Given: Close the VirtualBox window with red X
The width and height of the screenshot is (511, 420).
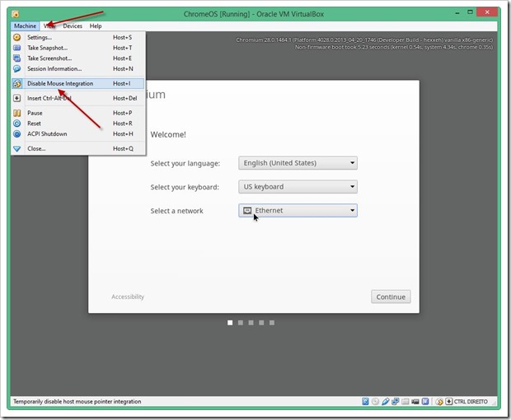Looking at the screenshot, I should (487, 12).
